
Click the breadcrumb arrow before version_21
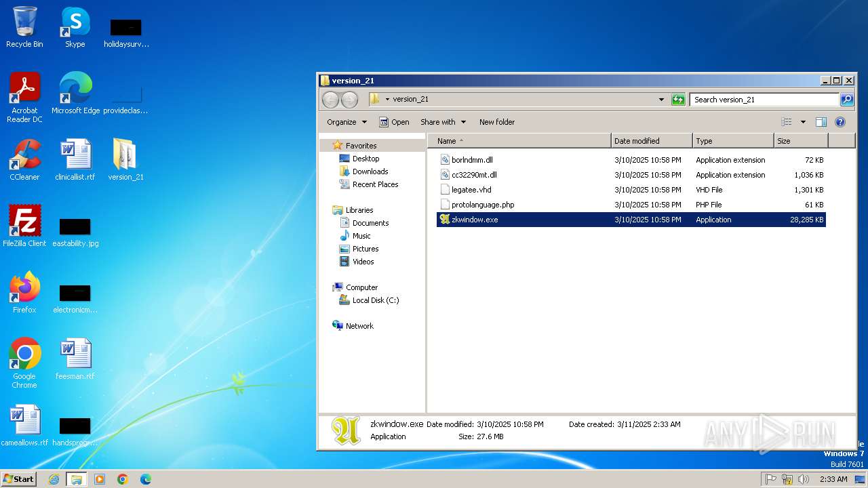[387, 100]
